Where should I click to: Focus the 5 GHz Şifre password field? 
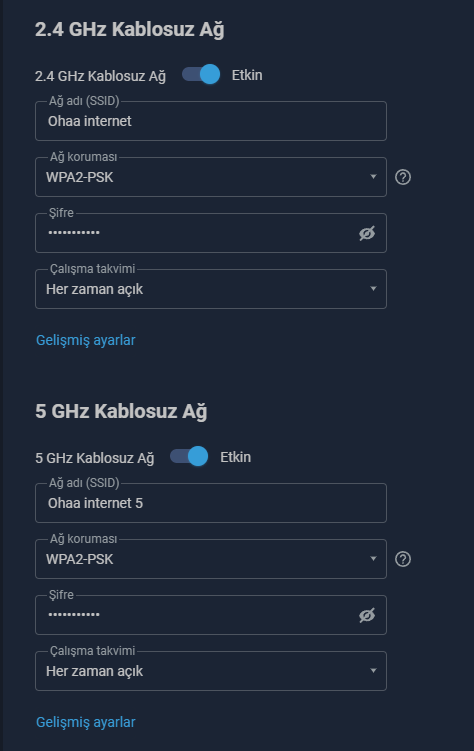click(196, 615)
